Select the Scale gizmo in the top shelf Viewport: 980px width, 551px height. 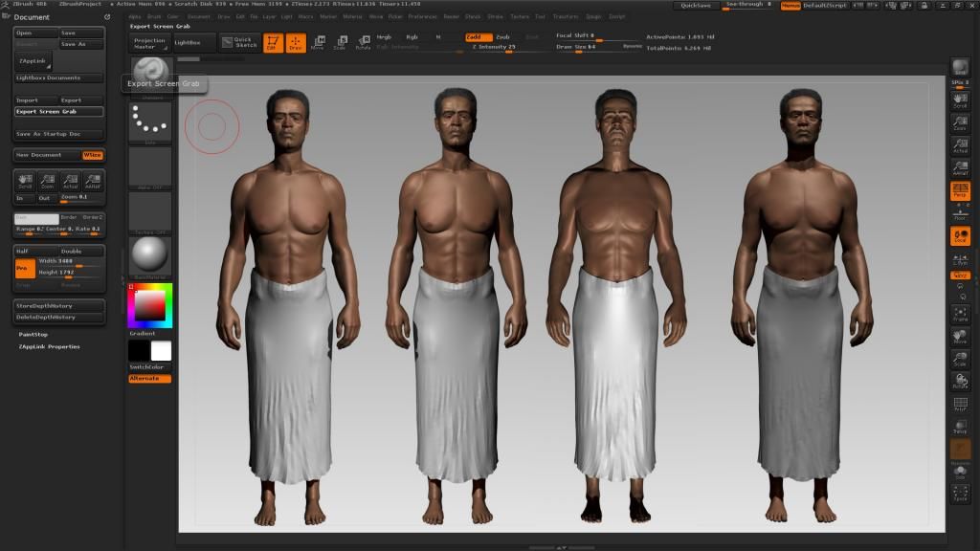click(x=341, y=42)
